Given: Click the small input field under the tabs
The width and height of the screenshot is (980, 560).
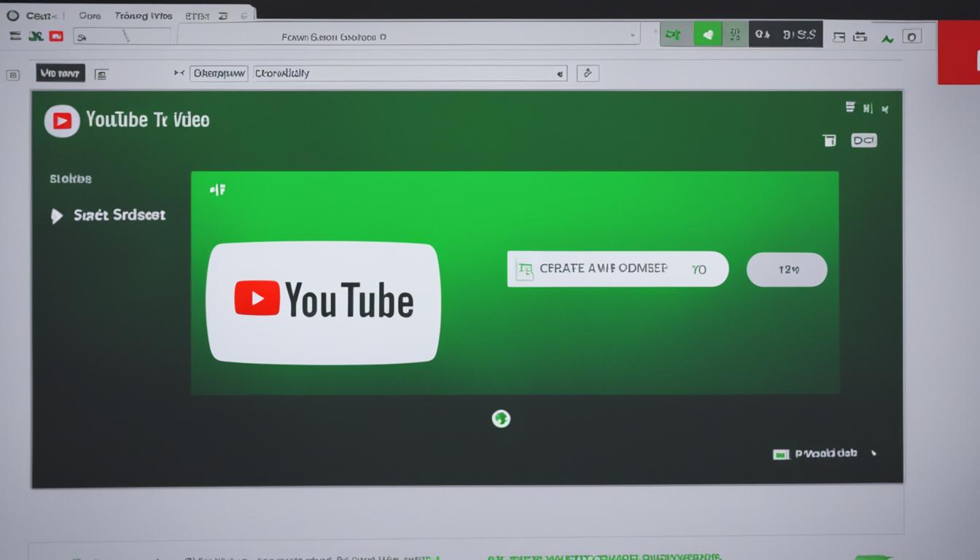Looking at the screenshot, I should 122,36.
